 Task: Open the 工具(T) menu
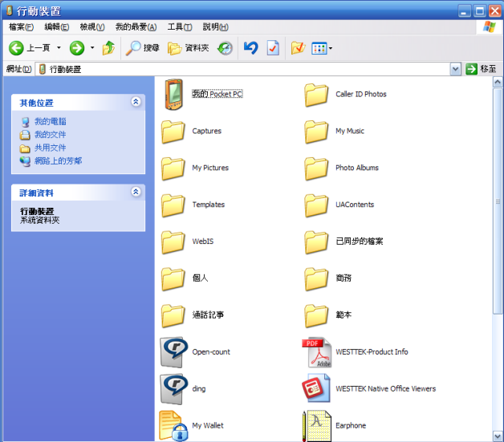pos(180,27)
